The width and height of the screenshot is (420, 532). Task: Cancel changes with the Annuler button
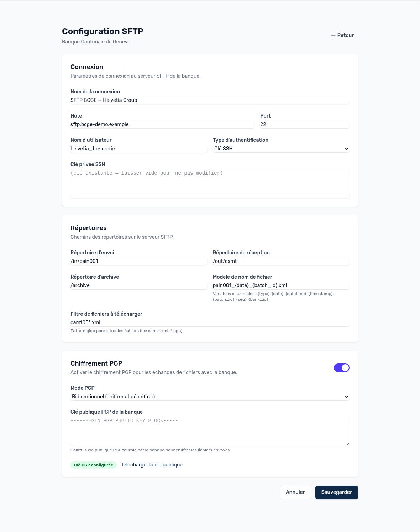point(295,492)
